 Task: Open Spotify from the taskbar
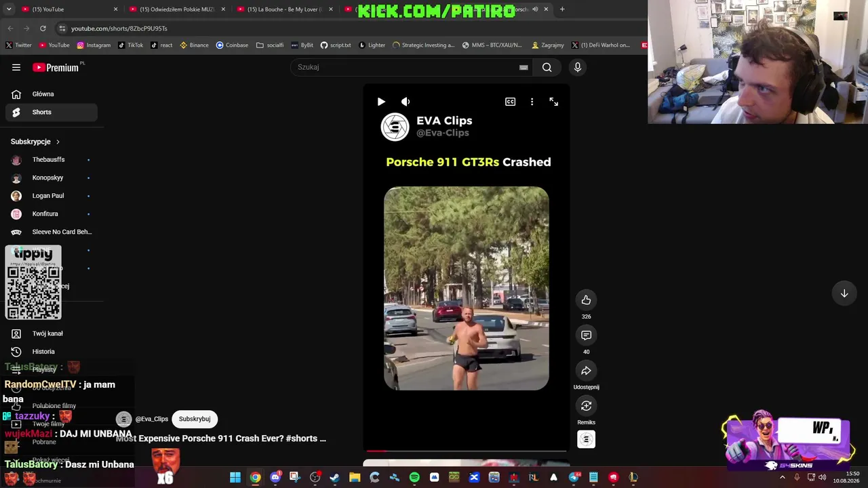(414, 478)
